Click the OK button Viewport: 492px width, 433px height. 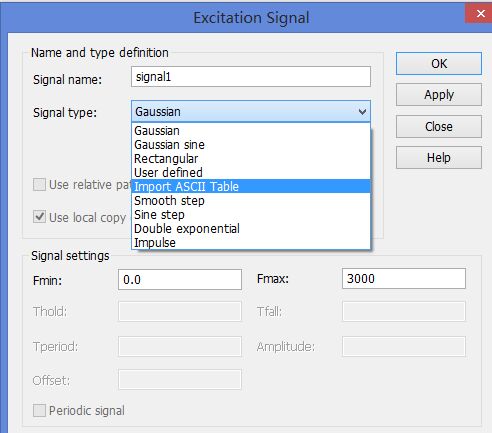point(439,63)
